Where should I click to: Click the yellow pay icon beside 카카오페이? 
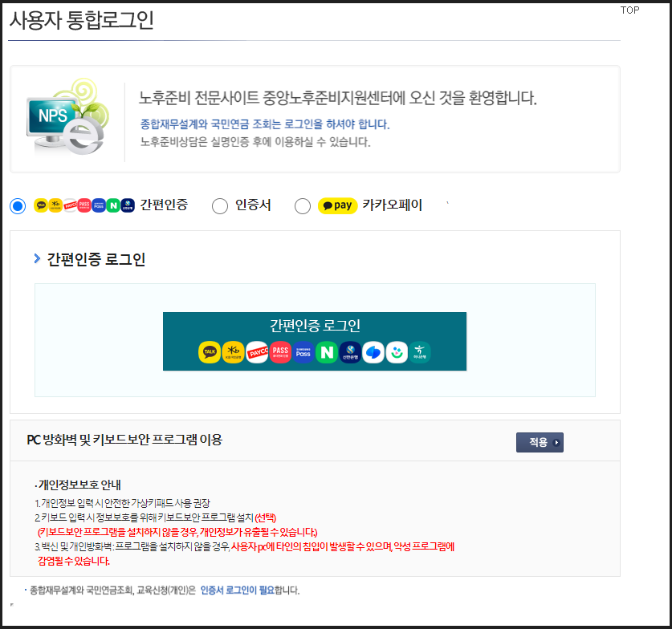(x=336, y=205)
